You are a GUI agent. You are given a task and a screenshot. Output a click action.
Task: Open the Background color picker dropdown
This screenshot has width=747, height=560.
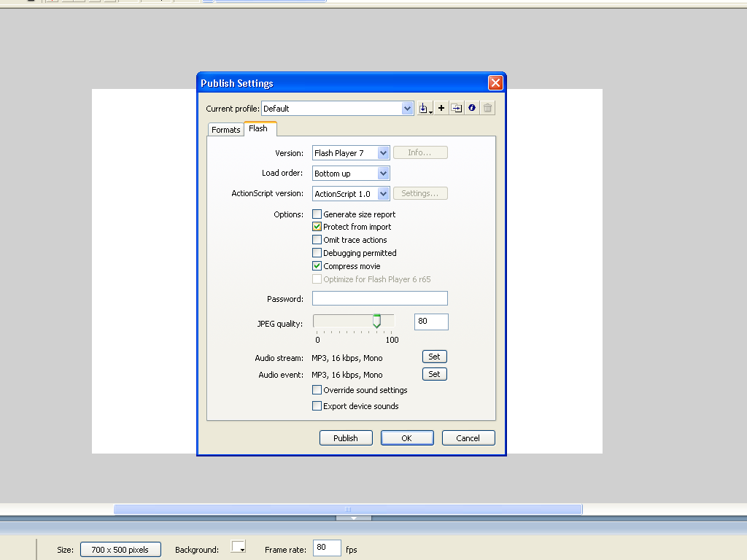pyautogui.click(x=239, y=547)
